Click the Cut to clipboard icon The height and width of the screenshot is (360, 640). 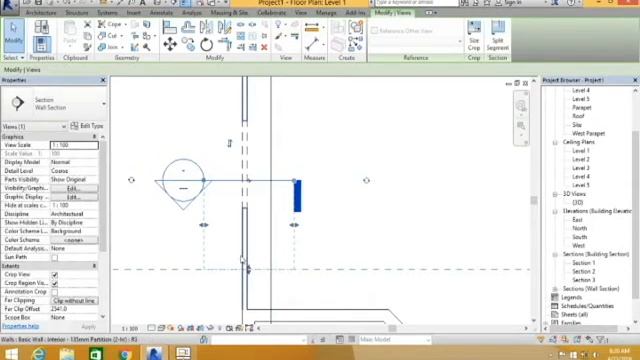click(87, 24)
